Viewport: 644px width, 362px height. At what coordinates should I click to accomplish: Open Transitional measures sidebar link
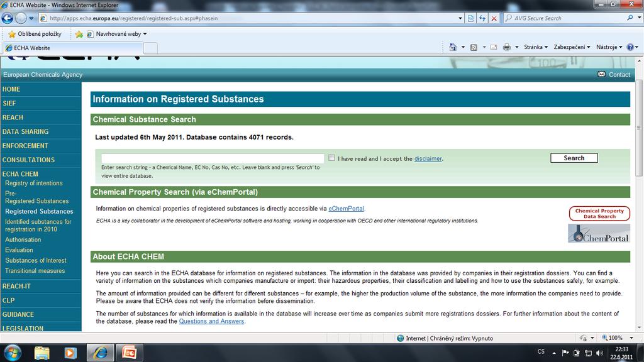[35, 271]
